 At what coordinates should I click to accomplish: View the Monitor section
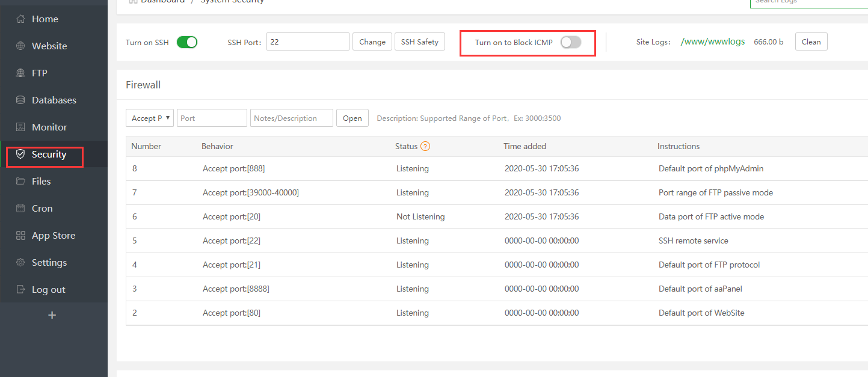[50, 127]
